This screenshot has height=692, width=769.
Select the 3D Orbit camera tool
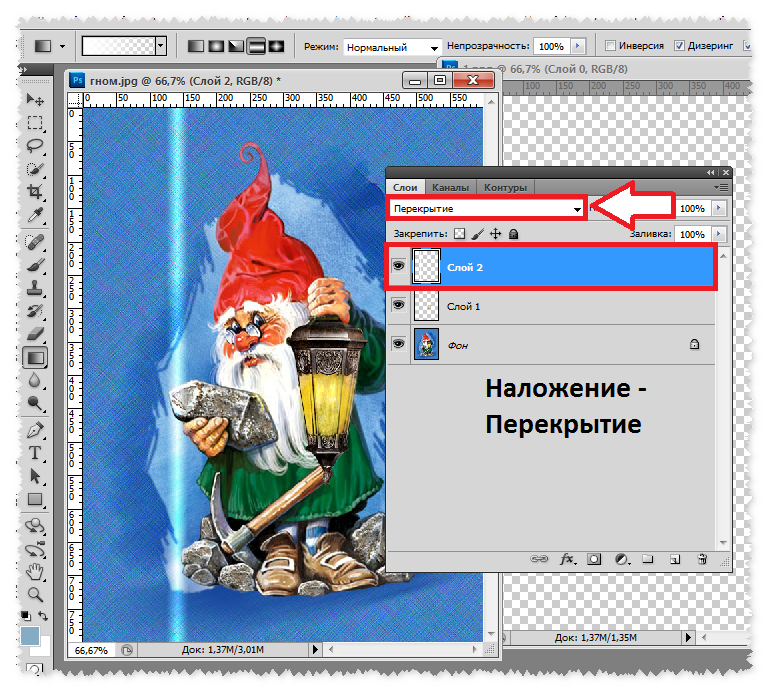pyautogui.click(x=35, y=549)
